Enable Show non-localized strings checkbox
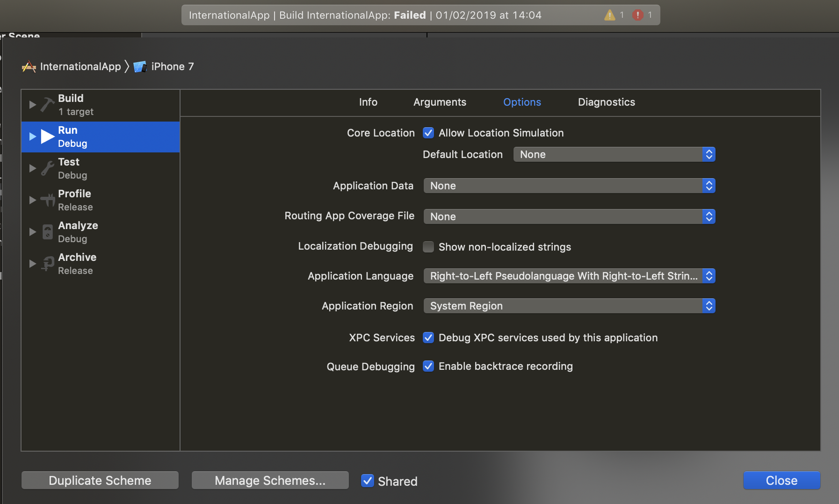Image resolution: width=839 pixels, height=504 pixels. coord(428,247)
